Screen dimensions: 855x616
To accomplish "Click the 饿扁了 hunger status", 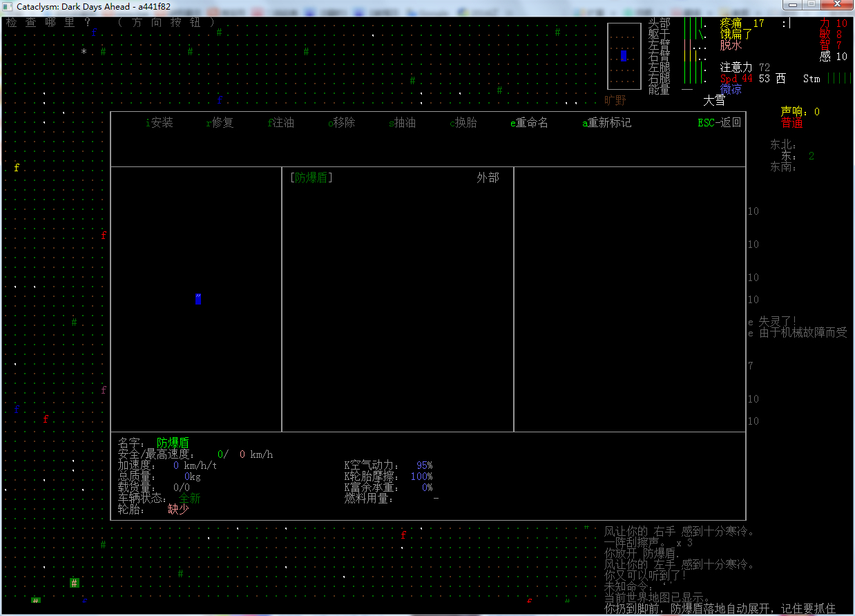I will coord(736,35).
